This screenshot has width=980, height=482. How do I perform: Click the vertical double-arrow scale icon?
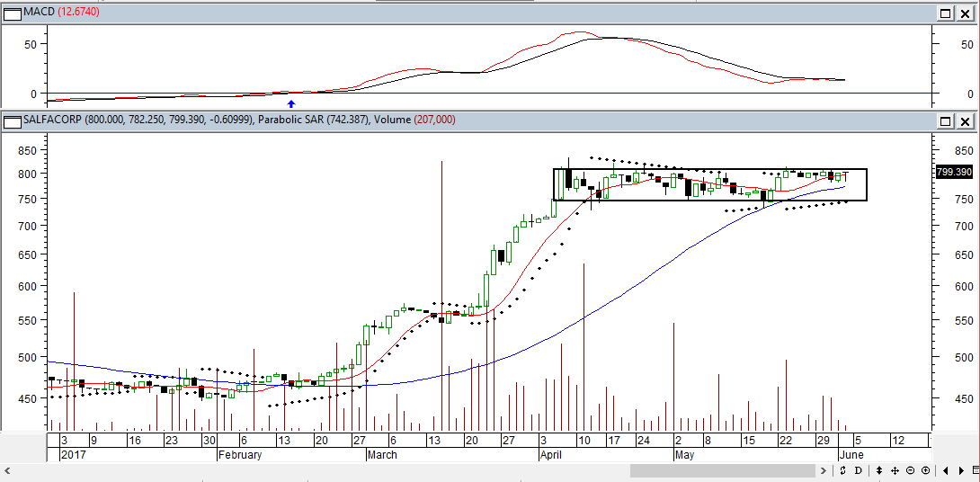(879, 470)
